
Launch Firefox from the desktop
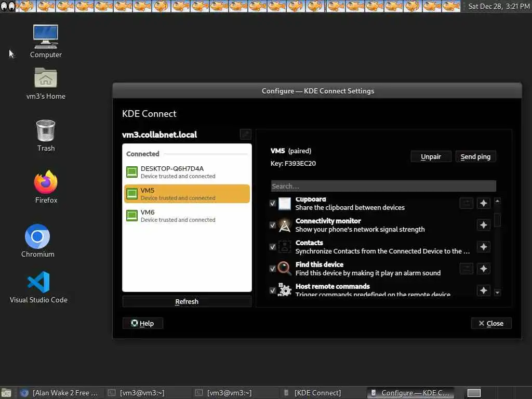tap(46, 187)
